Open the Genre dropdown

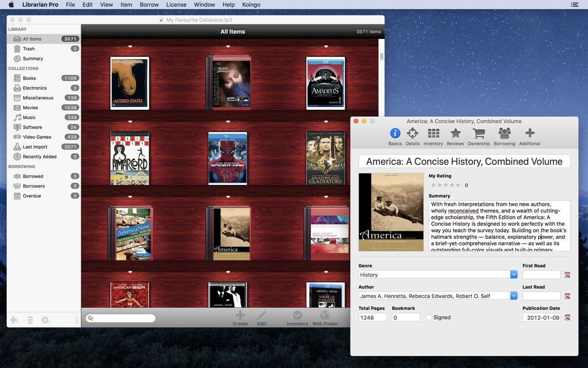pos(513,274)
